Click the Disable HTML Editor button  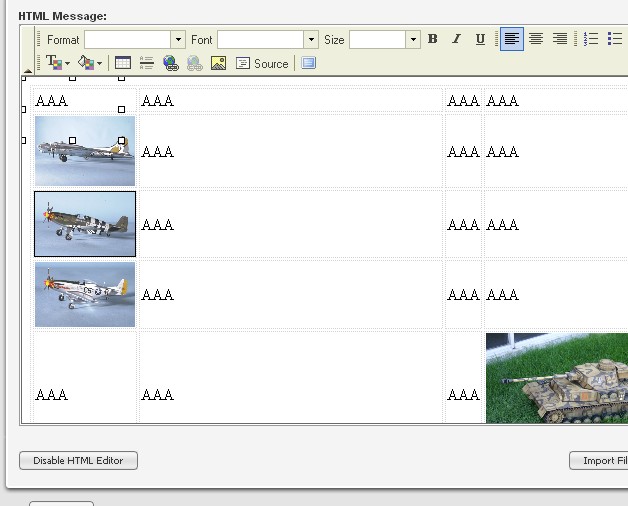point(78,461)
